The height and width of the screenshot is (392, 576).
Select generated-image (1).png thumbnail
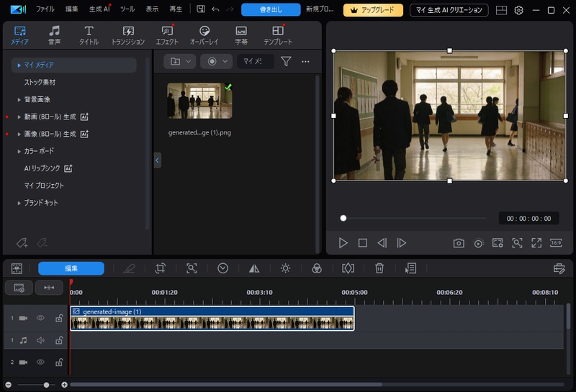coord(199,101)
